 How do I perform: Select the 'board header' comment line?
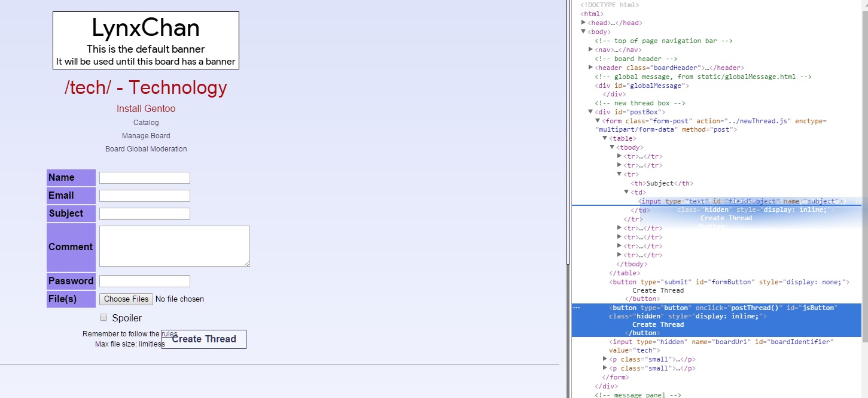pos(636,59)
